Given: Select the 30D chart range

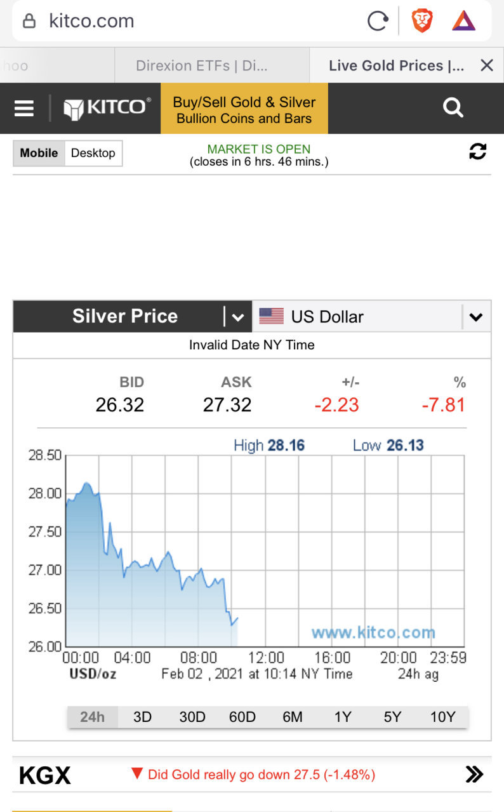Looking at the screenshot, I should coord(192,717).
